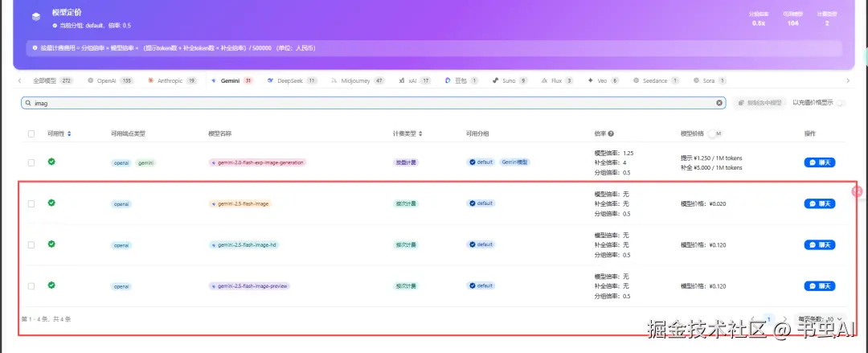Click the gemini endpoint tag in first row
The width and height of the screenshot is (868, 353).
pyautogui.click(x=146, y=162)
